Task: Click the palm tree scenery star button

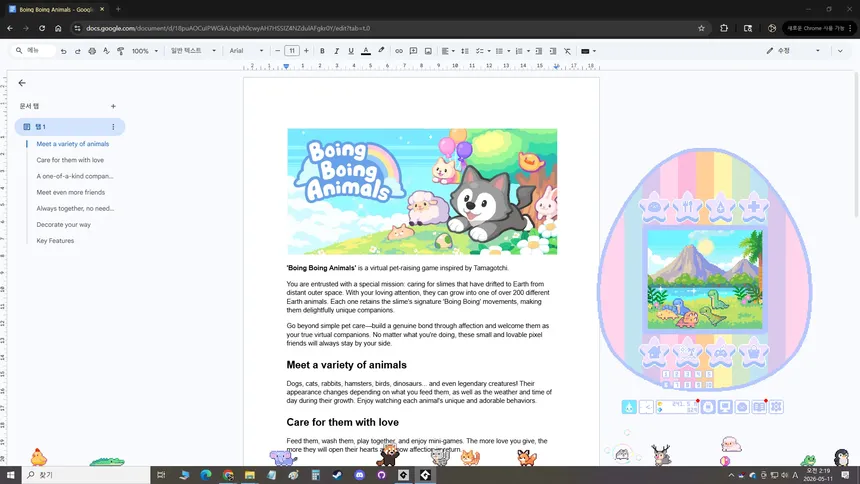Action: (x=687, y=353)
